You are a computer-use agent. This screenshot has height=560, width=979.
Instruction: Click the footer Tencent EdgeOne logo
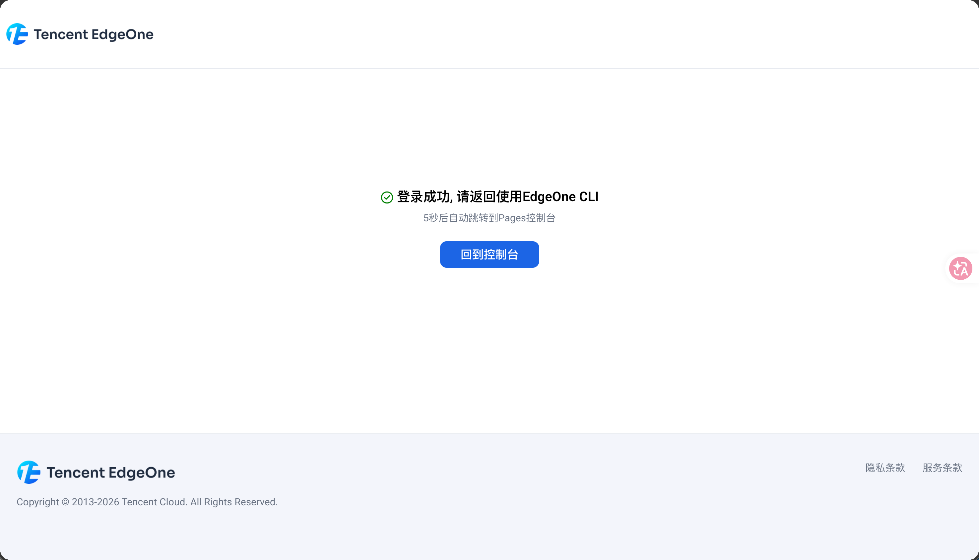(96, 472)
